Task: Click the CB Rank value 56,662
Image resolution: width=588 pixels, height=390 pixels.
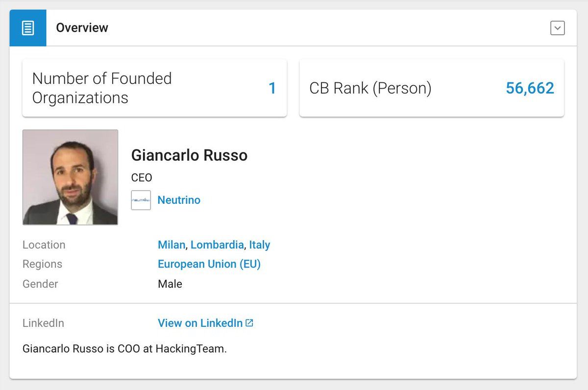Action: click(530, 88)
